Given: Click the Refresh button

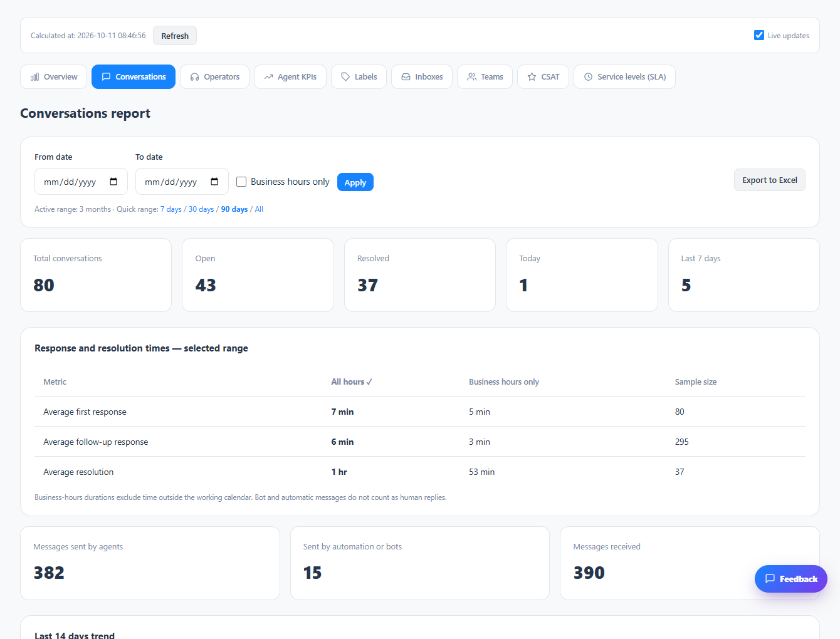Looking at the screenshot, I should click(175, 36).
